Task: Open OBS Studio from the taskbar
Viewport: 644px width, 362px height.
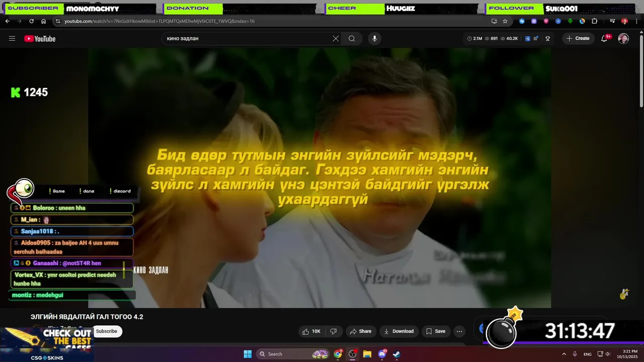Action: 352,354
